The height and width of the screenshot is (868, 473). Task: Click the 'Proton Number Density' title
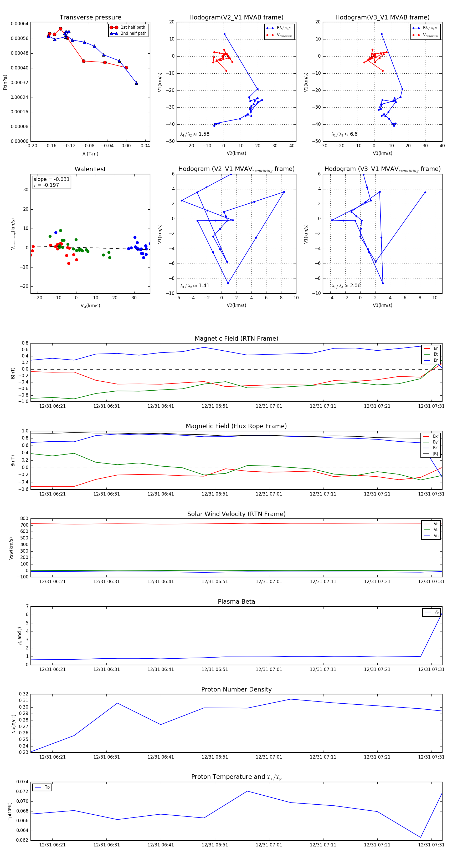(236, 689)
